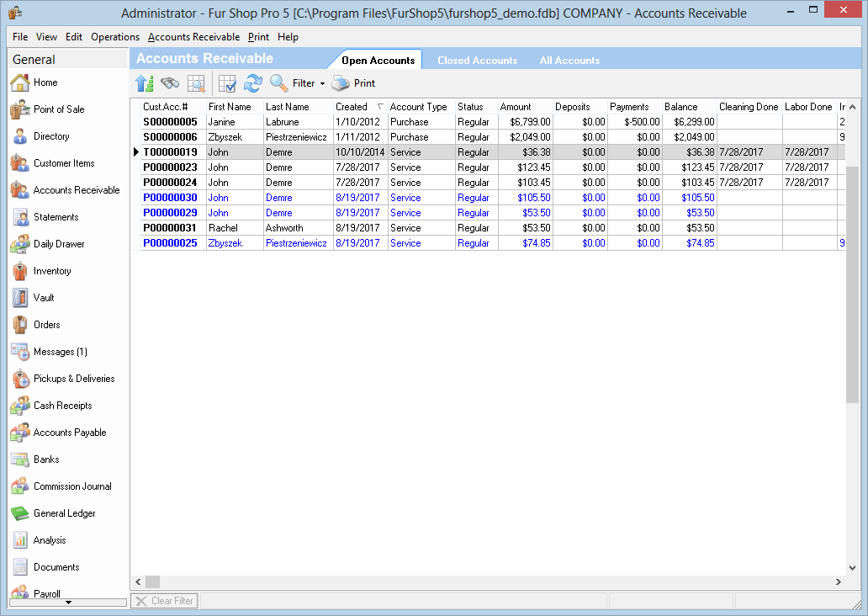
Task: Go to Daily Drawer in sidebar
Action: (x=58, y=244)
